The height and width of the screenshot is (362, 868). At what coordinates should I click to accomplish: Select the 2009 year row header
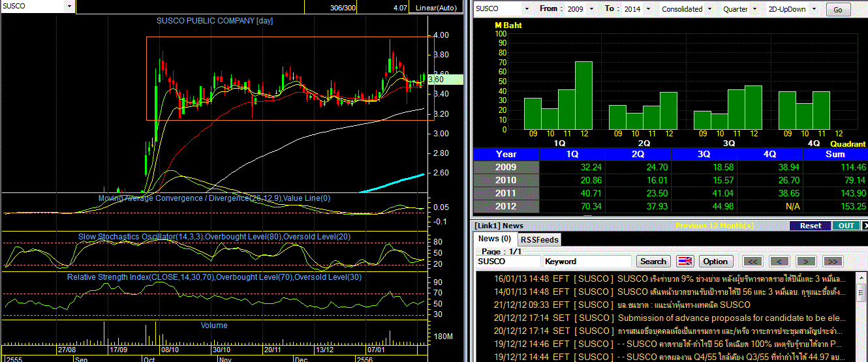[506, 167]
